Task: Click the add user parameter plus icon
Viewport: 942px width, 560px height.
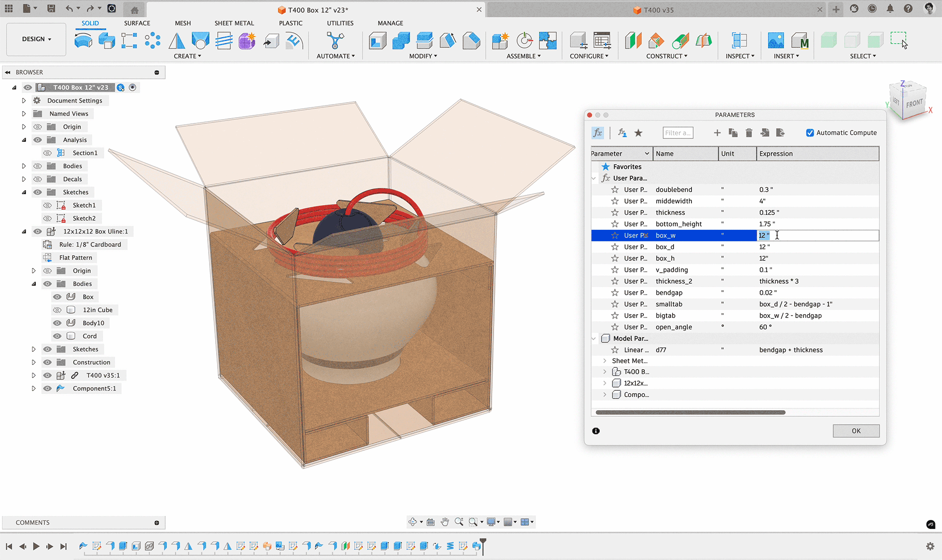Action: click(717, 133)
